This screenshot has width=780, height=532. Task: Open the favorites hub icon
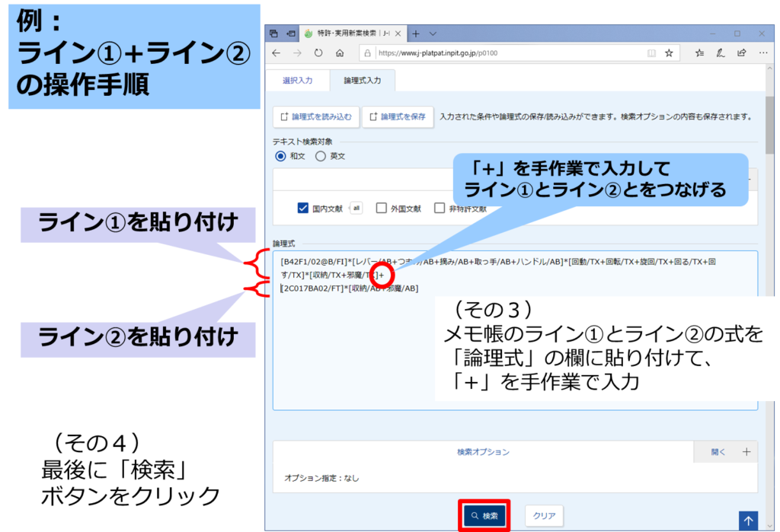(x=699, y=53)
